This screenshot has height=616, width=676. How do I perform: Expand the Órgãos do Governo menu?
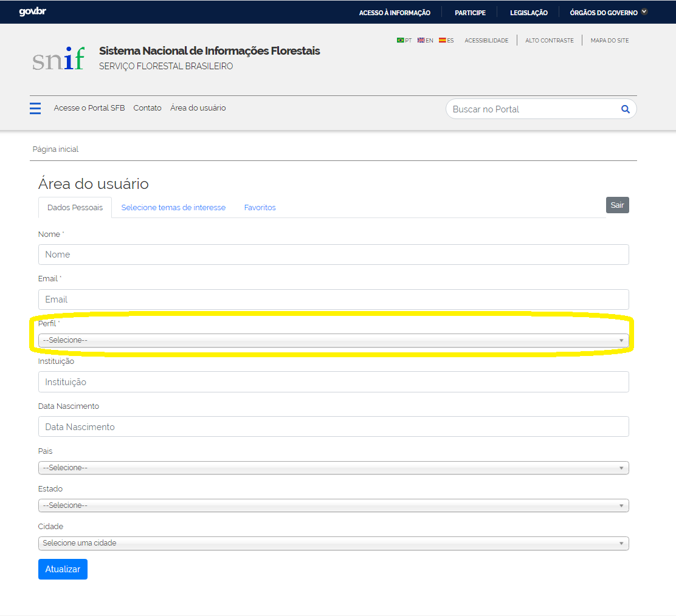[607, 12]
